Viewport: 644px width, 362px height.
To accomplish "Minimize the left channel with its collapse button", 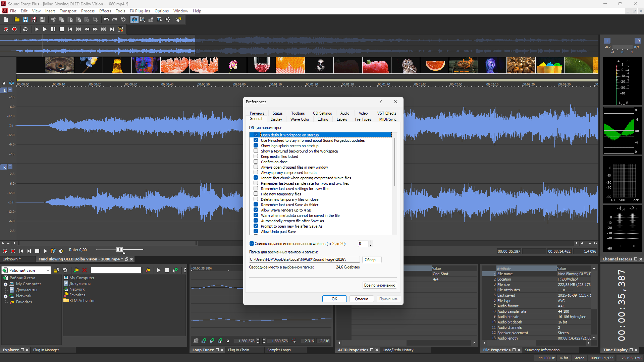I will click(10, 90).
